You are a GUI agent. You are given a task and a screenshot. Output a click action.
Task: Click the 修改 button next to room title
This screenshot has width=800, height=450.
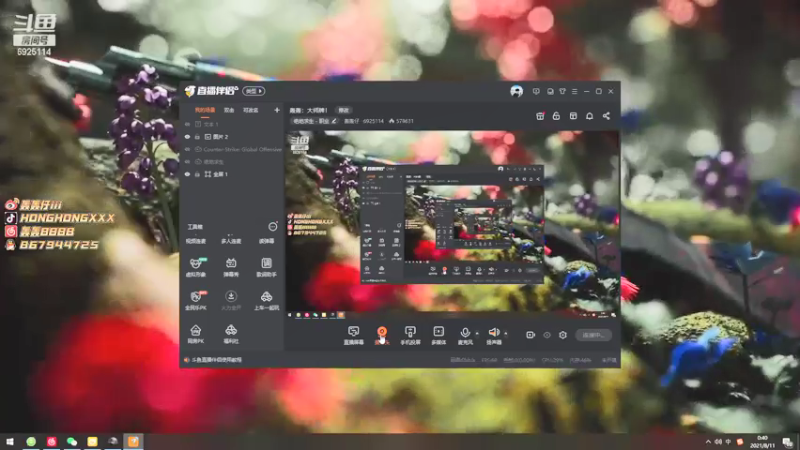tap(343, 110)
